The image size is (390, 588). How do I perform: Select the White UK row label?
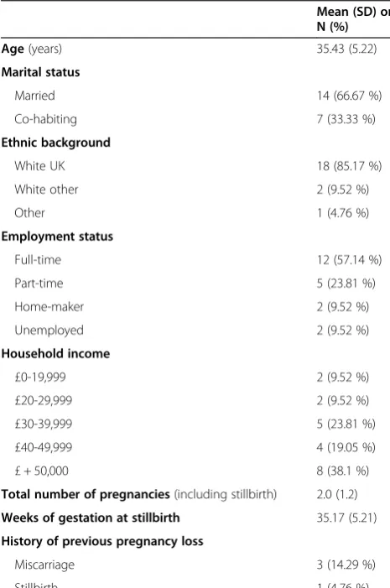click(x=39, y=166)
